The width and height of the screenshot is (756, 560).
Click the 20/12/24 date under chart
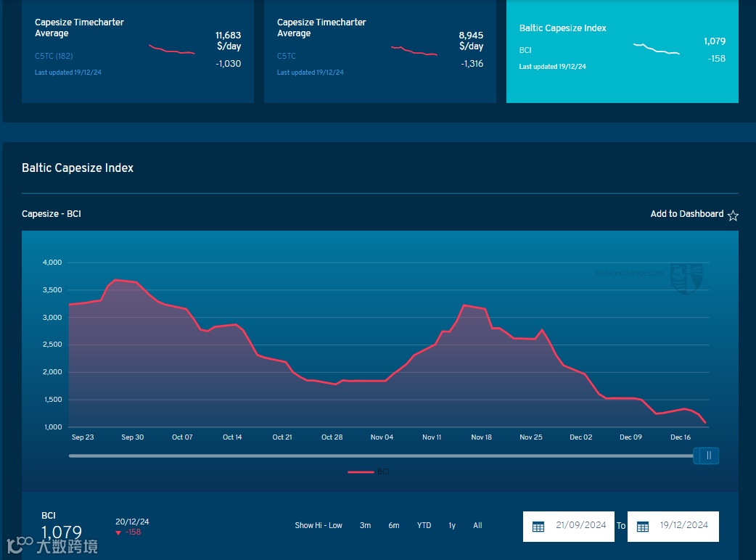[132, 522]
